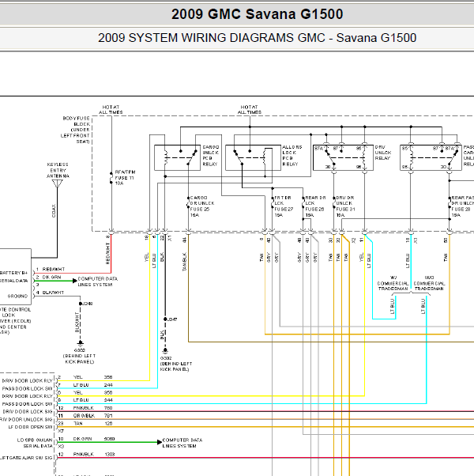This screenshot has width=474, height=476.
Task: Click the Cargo Unlck PCB relay box
Action: pos(178,157)
